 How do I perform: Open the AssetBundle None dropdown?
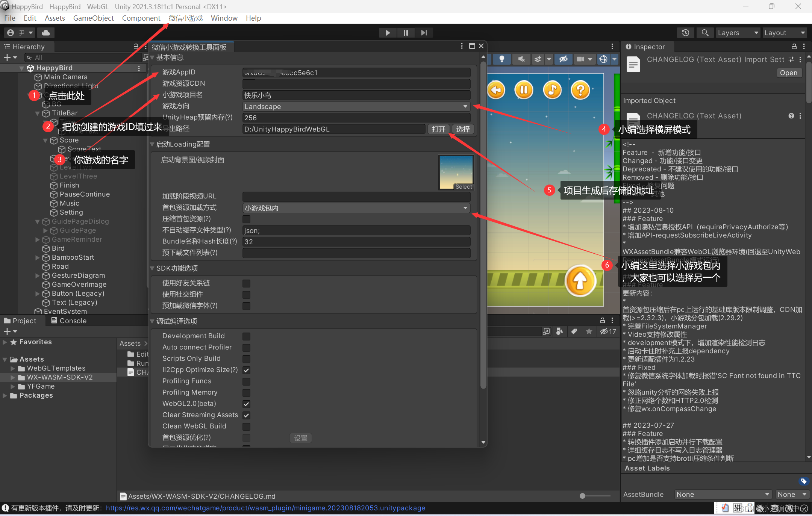click(723, 495)
